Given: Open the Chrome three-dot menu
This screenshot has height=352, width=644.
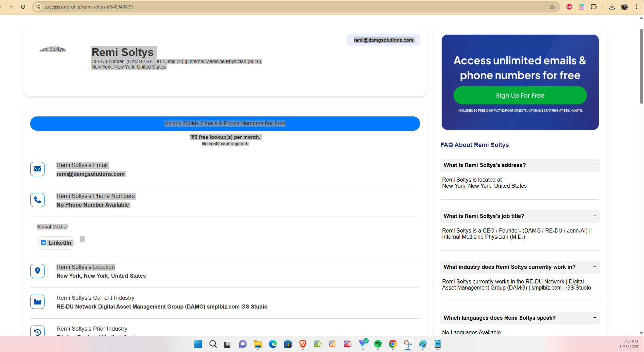Looking at the screenshot, I should (x=637, y=7).
